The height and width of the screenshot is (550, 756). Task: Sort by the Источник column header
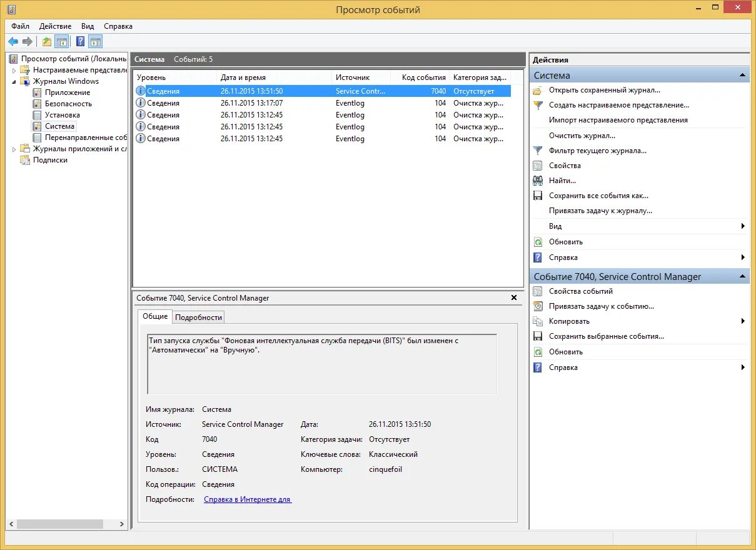(362, 77)
